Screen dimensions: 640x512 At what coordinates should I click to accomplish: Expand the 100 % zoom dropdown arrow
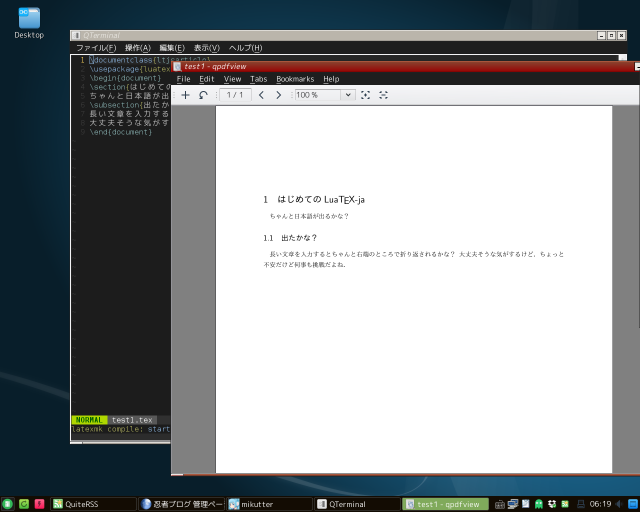pos(348,95)
